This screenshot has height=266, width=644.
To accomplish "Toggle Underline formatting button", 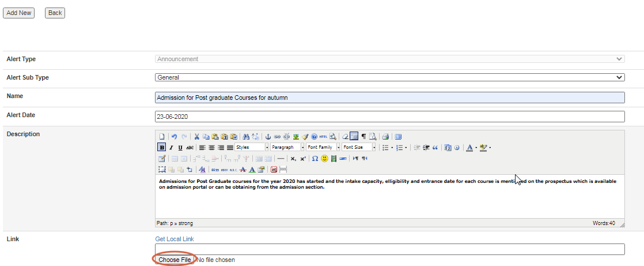I will click(180, 148).
